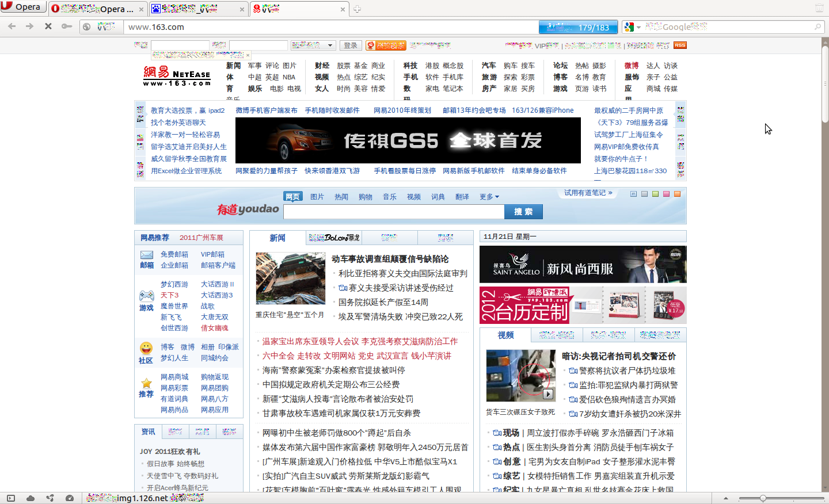This screenshot has height=504, width=829.
Task: Select the pink theme color swatch
Action: [x=666, y=194]
